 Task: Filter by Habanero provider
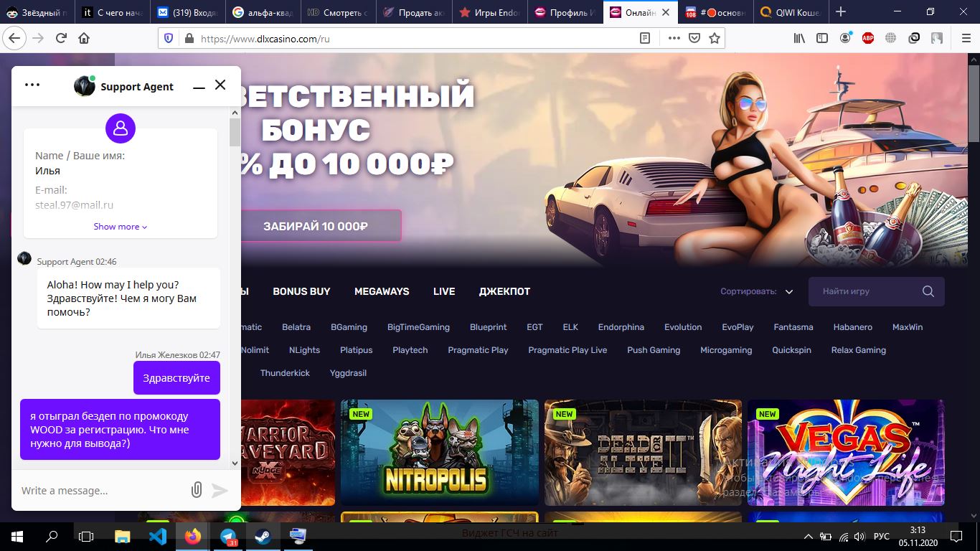(x=853, y=327)
